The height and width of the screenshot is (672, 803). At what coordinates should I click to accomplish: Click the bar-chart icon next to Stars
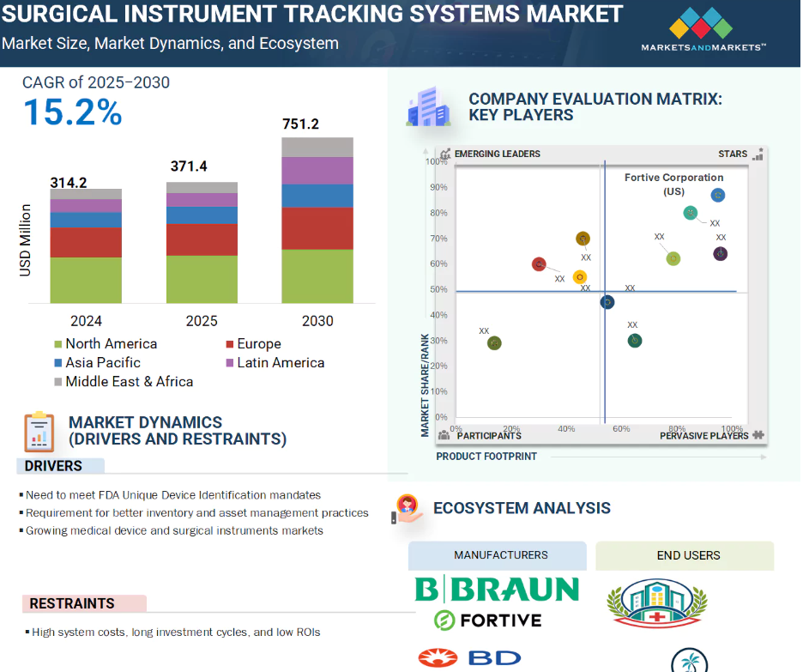[x=758, y=154]
